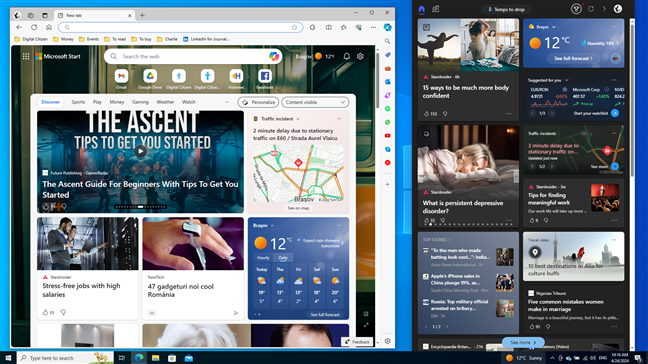Open the WhatsApp icon in Edge sidebar
Screen dimensions: 648x364
click(387, 122)
